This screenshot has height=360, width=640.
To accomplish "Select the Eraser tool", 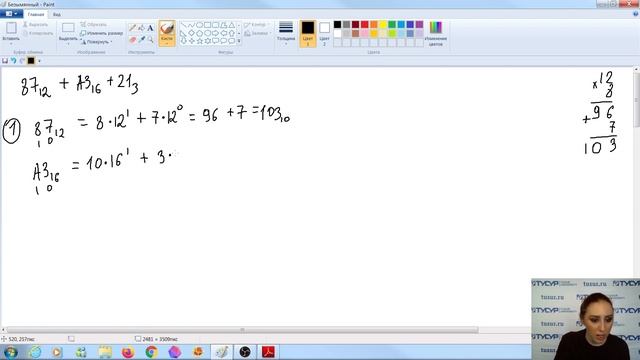I will coord(132,40).
